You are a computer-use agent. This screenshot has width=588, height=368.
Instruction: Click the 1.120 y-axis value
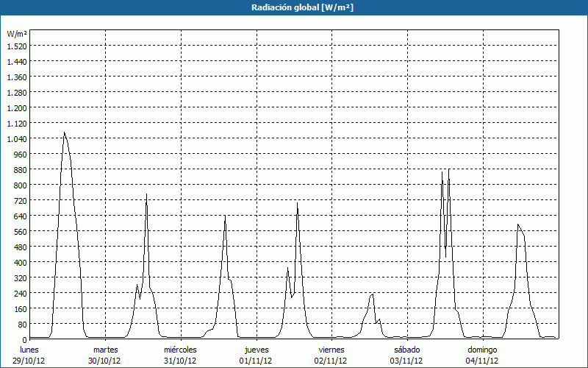coord(17,124)
